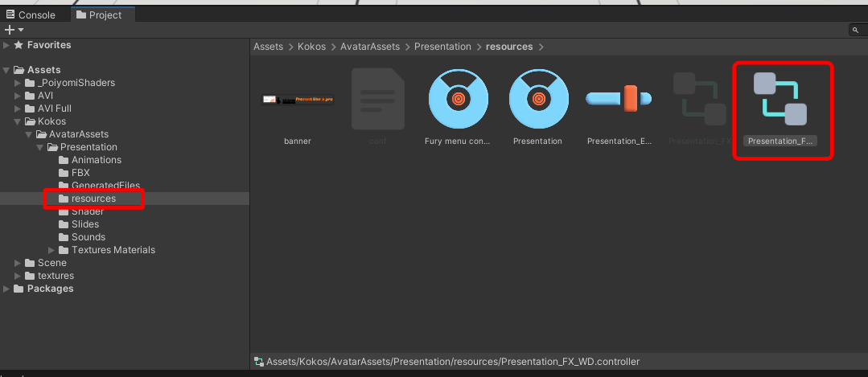Select the Presentation_E blend tree asset

[x=619, y=100]
